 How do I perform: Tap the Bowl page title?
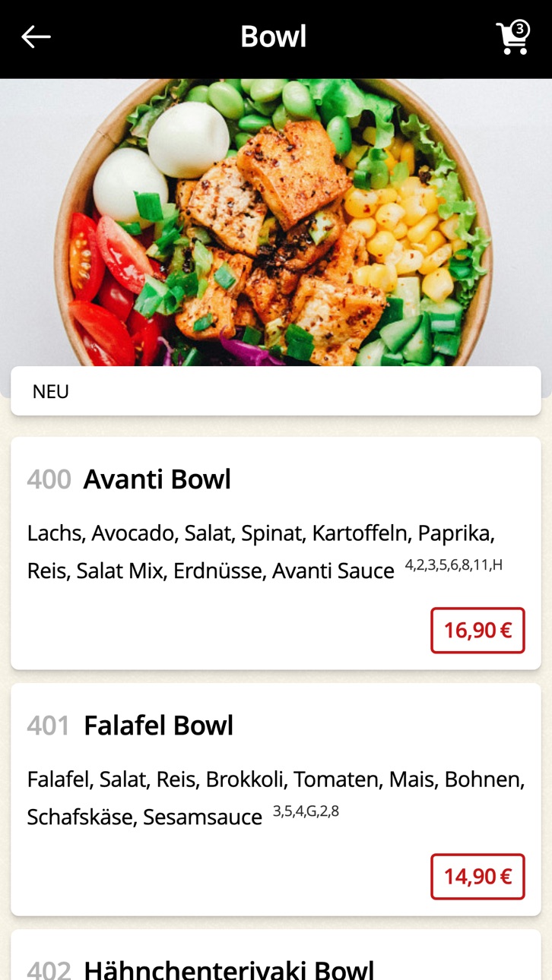[x=274, y=36]
